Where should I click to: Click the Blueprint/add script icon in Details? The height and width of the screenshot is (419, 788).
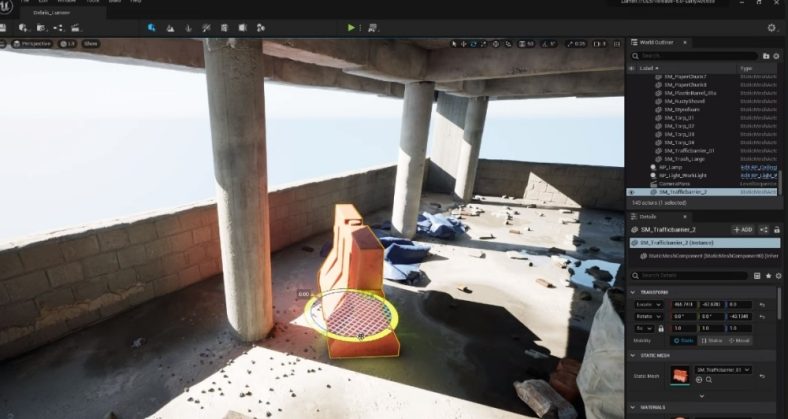[764, 230]
